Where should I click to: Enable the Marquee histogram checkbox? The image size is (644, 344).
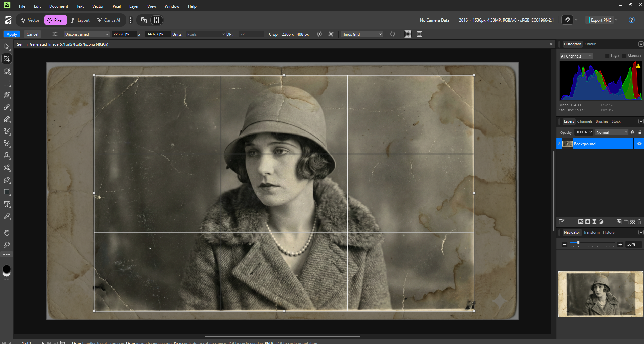[624, 56]
